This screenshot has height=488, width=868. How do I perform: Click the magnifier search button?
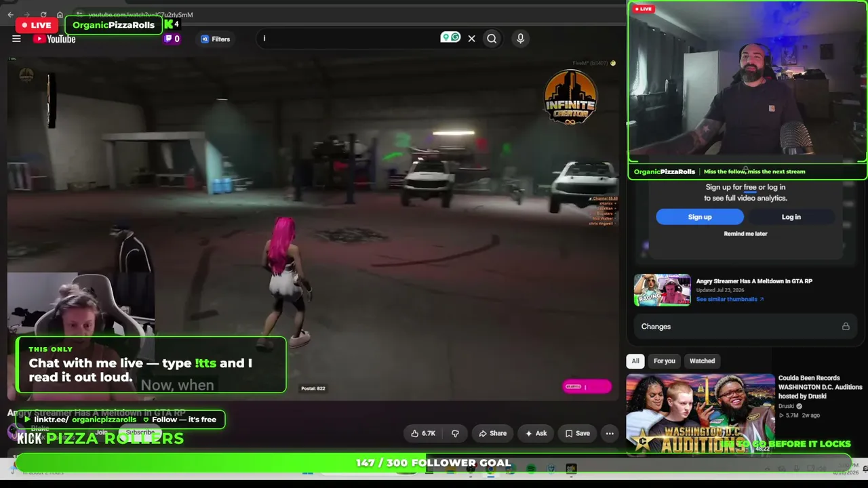pyautogui.click(x=492, y=39)
